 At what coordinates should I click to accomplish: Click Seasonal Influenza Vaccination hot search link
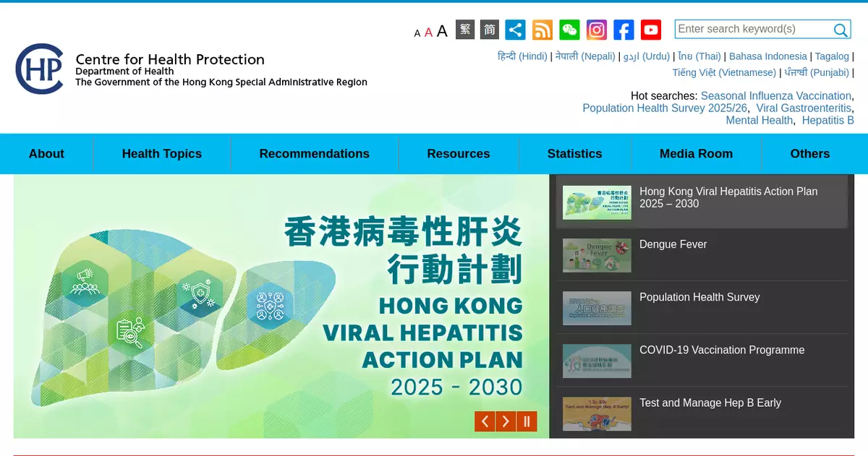point(775,96)
